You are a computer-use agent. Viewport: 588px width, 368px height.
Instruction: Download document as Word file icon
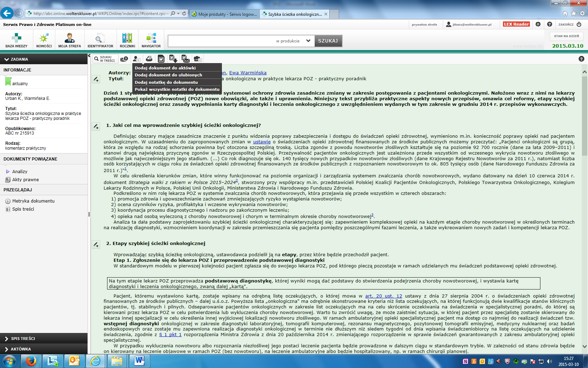tap(173, 59)
